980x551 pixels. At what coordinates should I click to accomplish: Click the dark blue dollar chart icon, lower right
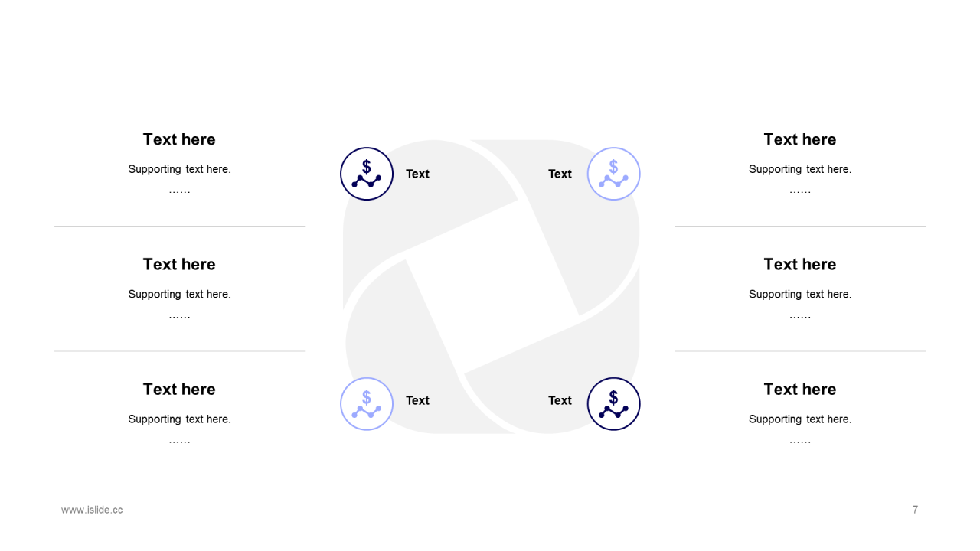(x=613, y=404)
